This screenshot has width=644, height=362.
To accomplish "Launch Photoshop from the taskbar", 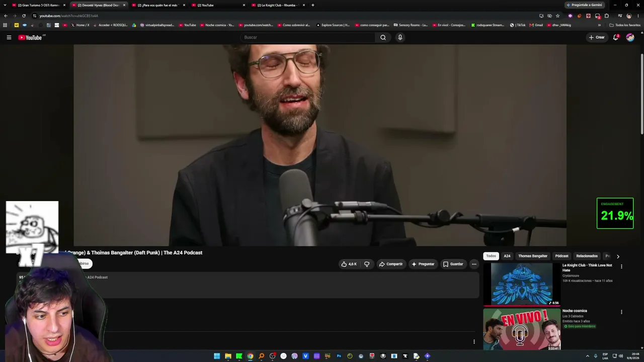I will pos(339,356).
